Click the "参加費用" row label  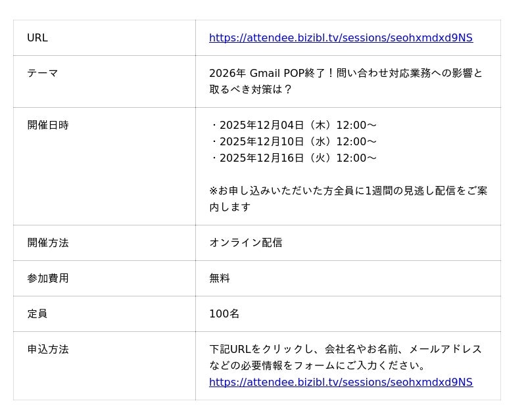pyautogui.click(x=48, y=279)
